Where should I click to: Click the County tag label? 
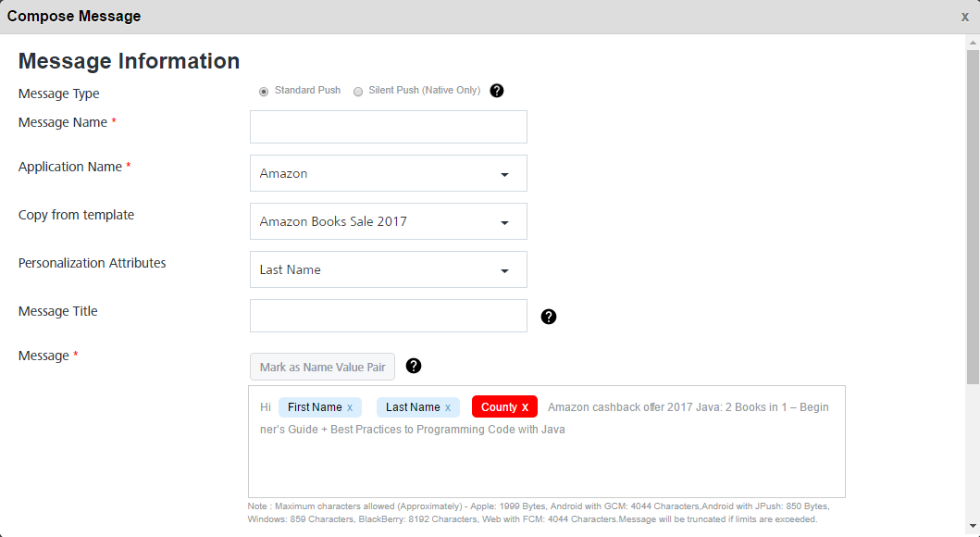499,407
